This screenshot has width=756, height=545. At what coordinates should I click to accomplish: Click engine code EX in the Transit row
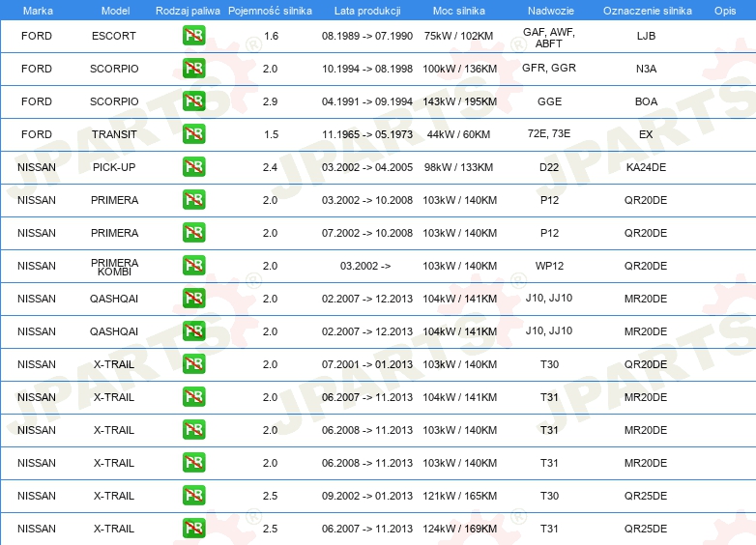(646, 134)
